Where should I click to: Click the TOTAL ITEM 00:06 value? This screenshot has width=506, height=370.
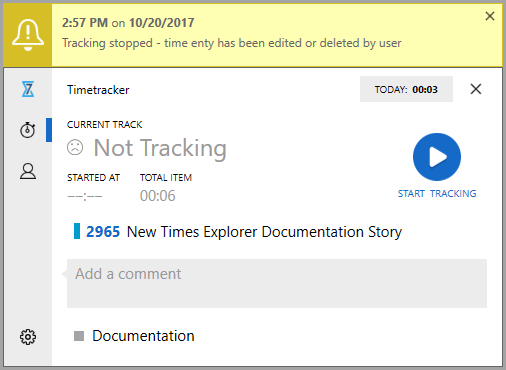157,196
